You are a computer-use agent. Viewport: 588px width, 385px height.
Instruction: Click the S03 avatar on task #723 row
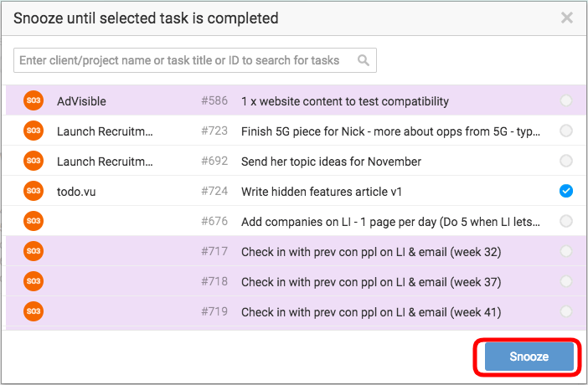[34, 131]
